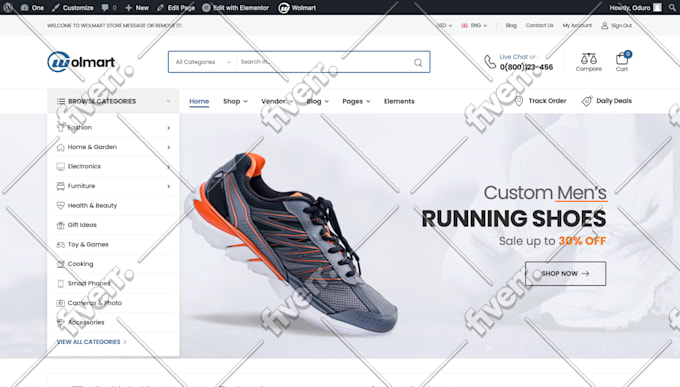Click the Track Order pin icon

click(x=519, y=101)
